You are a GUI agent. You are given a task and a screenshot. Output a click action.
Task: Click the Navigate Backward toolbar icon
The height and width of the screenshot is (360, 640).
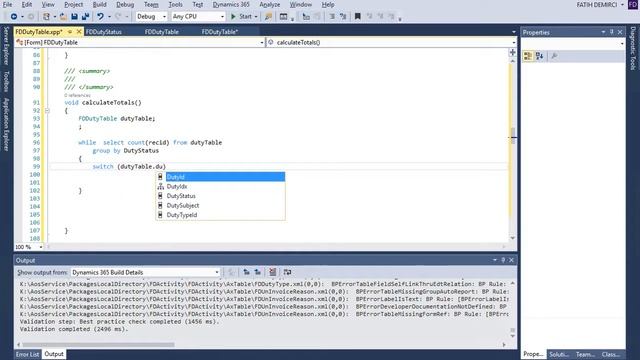[14, 17]
